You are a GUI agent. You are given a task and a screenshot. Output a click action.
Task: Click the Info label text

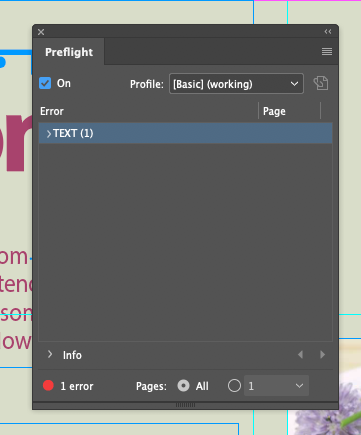tap(72, 355)
